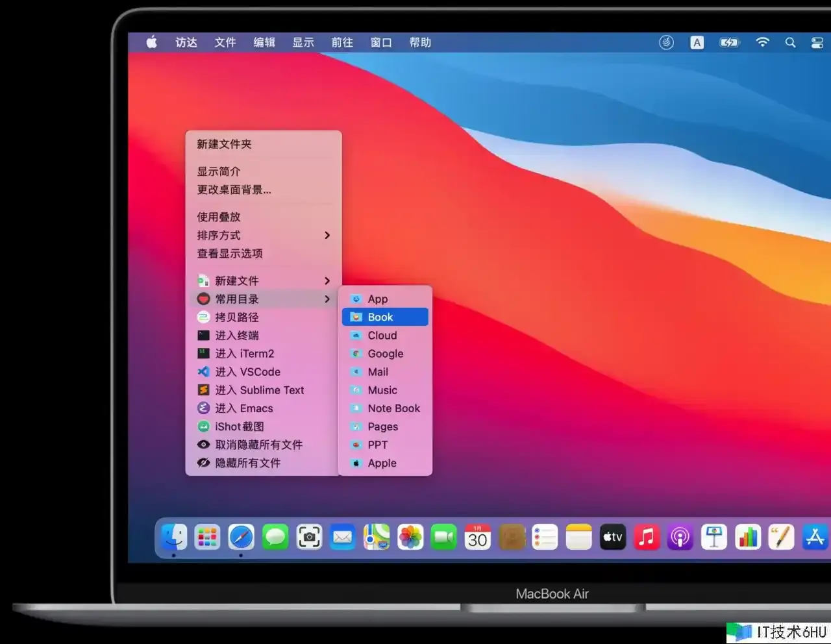The width and height of the screenshot is (831, 644).
Task: Select 取消隐藏所有文件 to unhide files
Action: click(x=258, y=445)
